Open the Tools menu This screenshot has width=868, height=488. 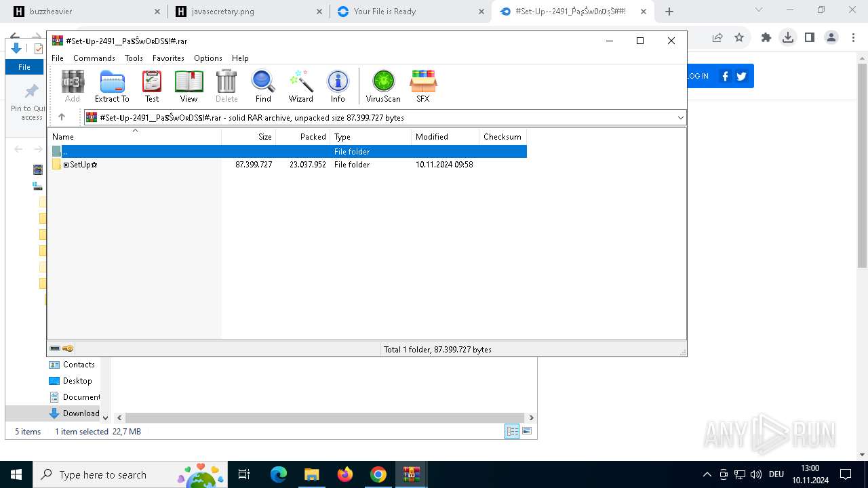[134, 58]
